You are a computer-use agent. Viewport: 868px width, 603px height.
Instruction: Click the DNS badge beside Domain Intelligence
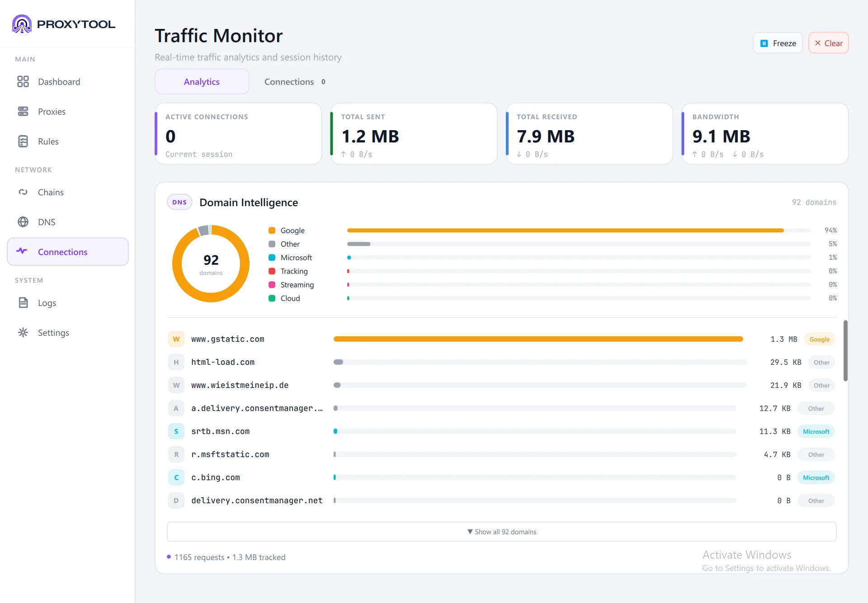pos(179,202)
